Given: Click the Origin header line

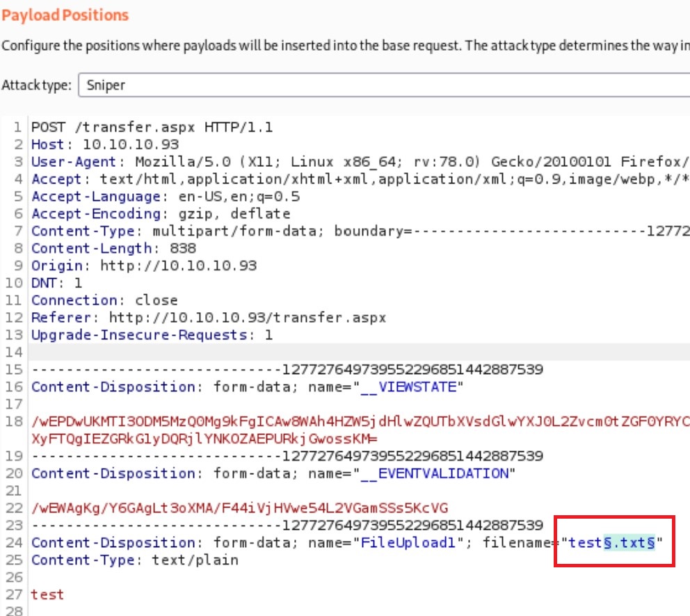Looking at the screenshot, I should (x=143, y=266).
